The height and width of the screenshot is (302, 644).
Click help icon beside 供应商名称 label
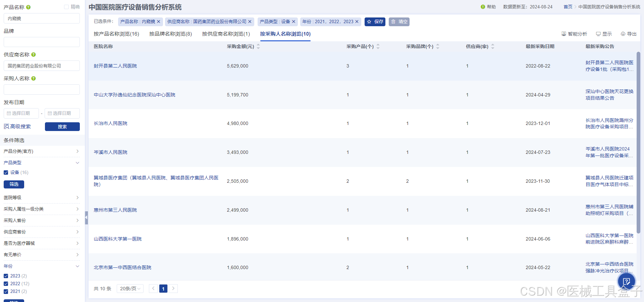34,54
